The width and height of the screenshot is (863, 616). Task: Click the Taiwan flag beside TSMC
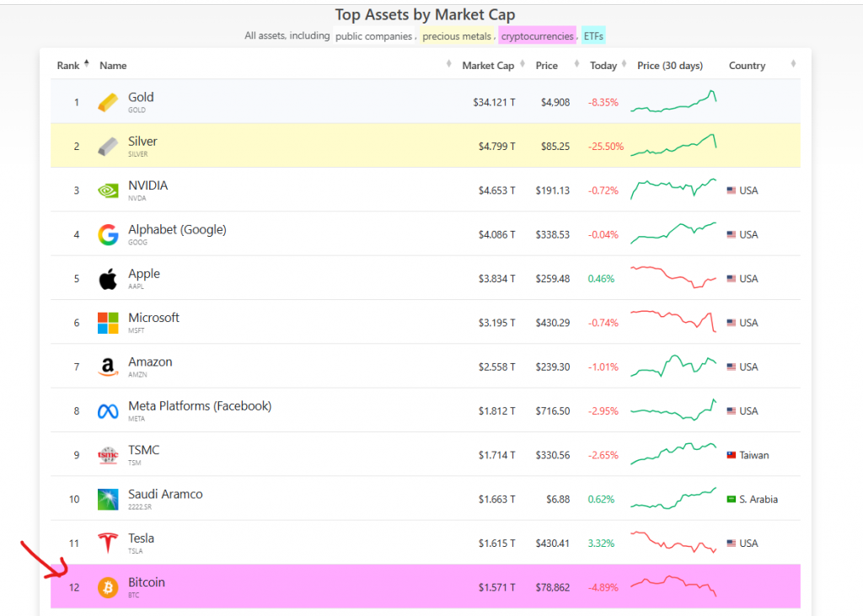730,454
